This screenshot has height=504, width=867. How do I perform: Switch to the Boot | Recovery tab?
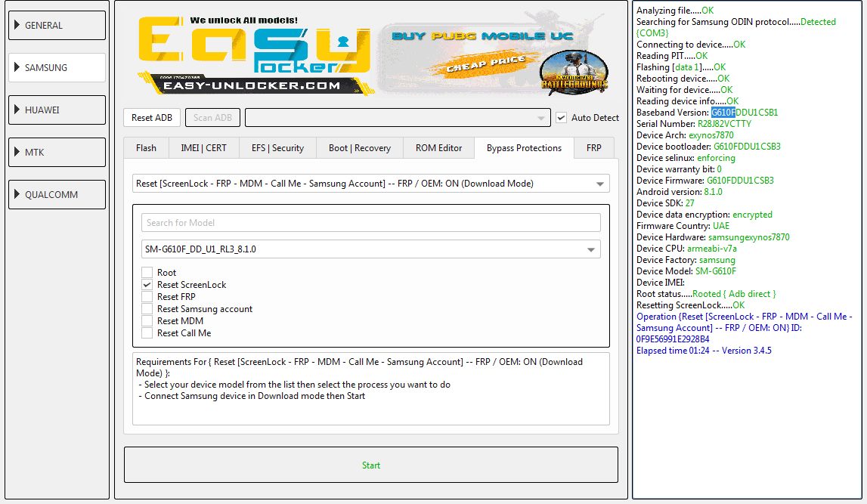coord(359,148)
